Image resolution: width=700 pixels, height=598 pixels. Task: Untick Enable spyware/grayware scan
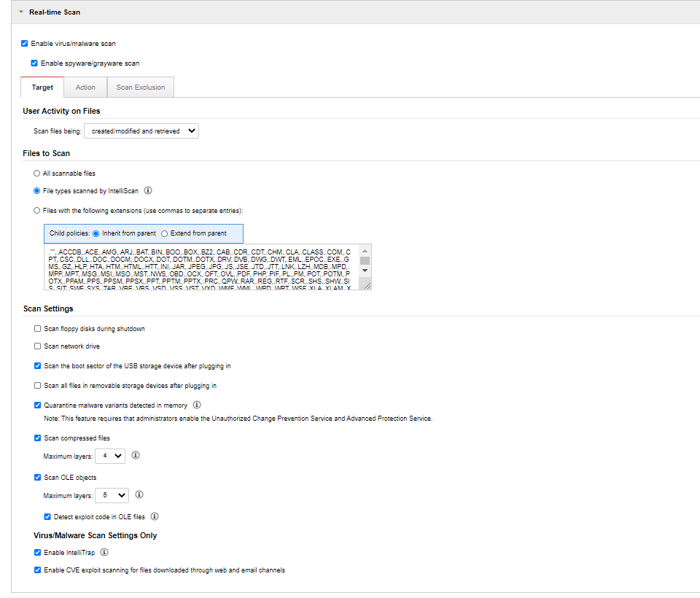click(x=34, y=63)
